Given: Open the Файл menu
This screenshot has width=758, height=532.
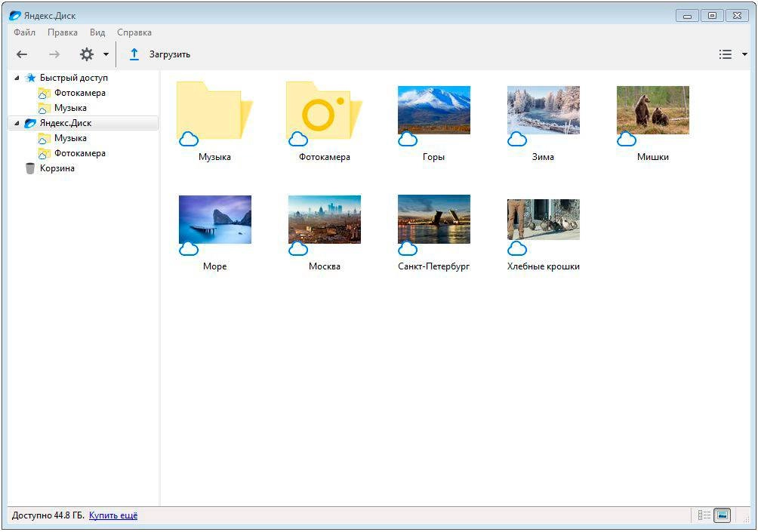Looking at the screenshot, I should (x=25, y=32).
